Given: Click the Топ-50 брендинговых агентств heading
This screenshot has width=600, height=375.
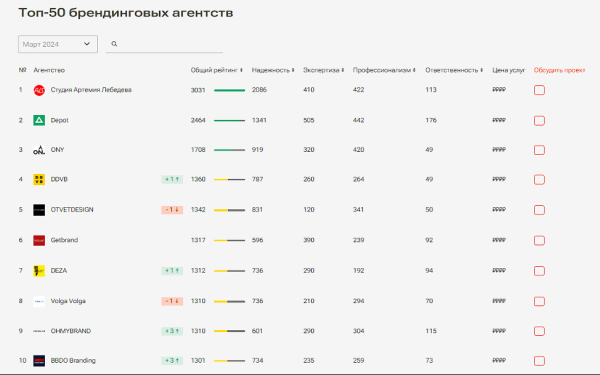Looking at the screenshot, I should pyautogui.click(x=126, y=13).
